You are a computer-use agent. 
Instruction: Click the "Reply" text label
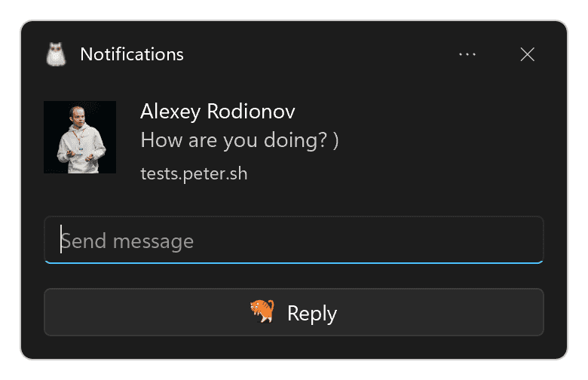(312, 313)
